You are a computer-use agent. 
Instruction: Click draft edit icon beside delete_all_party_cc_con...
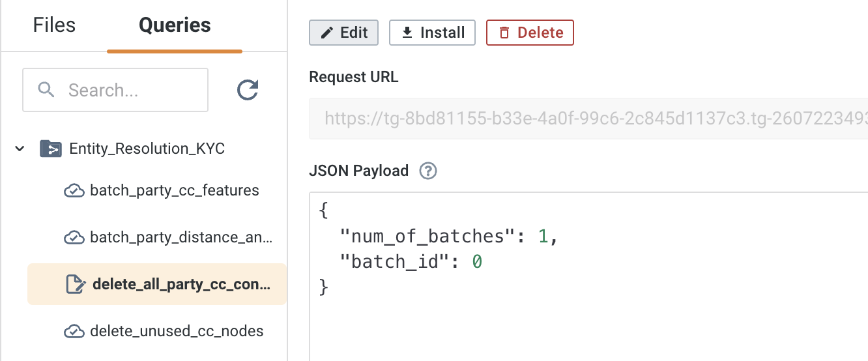pos(76,284)
